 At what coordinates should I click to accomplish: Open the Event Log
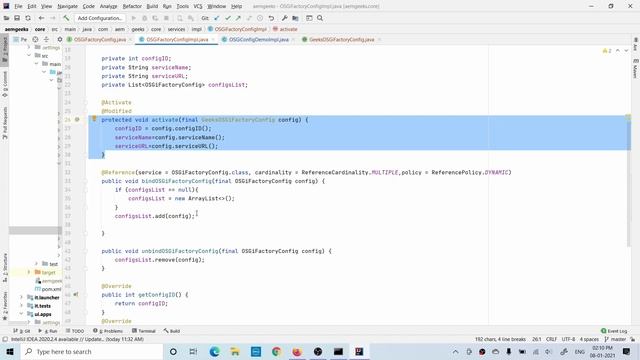click(x=614, y=331)
